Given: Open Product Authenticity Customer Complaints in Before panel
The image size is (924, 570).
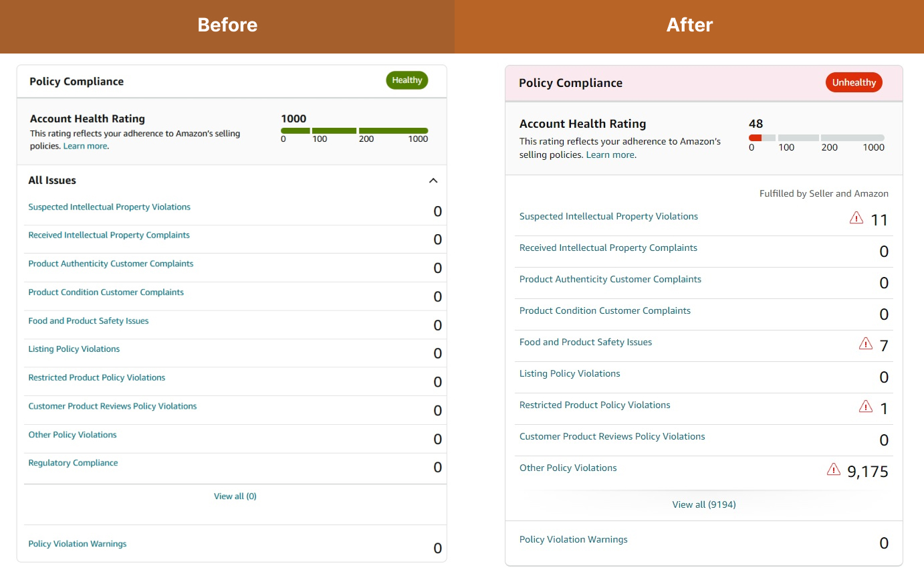Looking at the screenshot, I should [110, 264].
